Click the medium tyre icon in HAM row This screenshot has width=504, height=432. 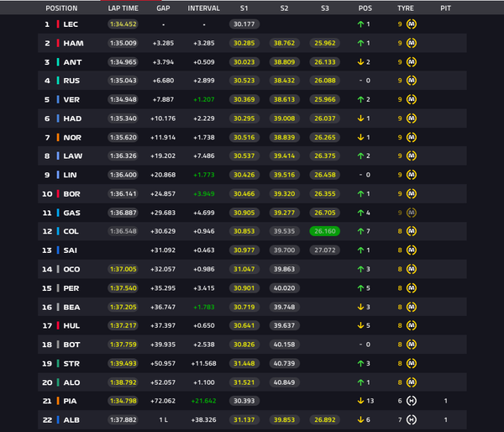[x=412, y=43]
